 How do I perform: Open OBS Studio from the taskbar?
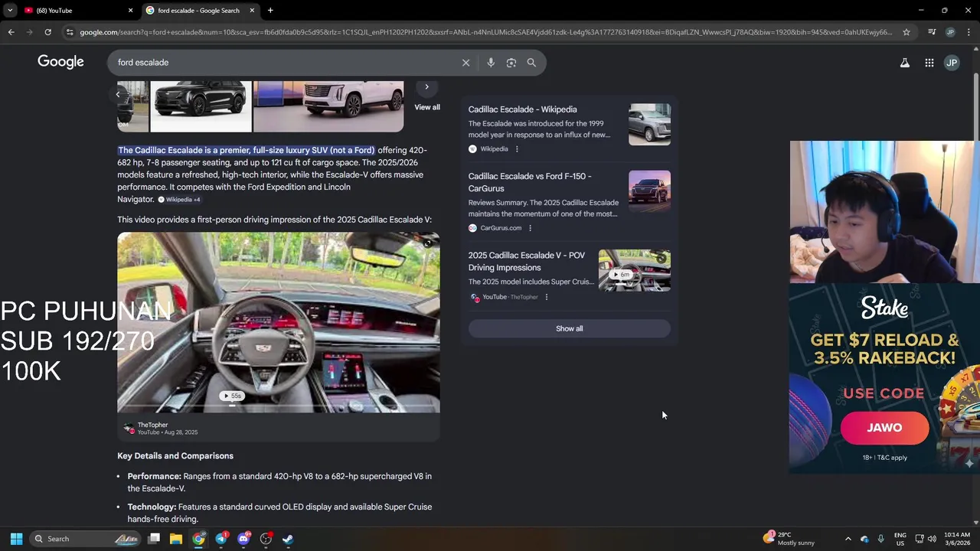pyautogui.click(x=266, y=539)
